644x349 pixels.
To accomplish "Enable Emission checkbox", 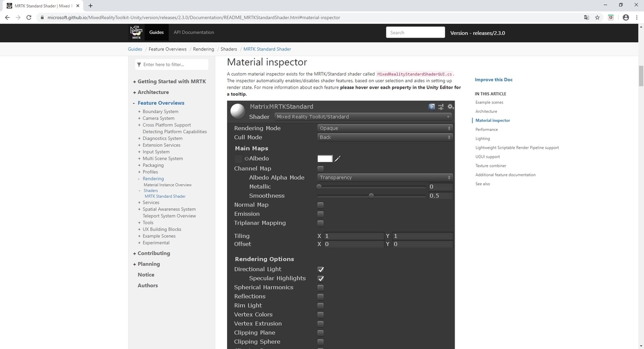I will point(320,214).
